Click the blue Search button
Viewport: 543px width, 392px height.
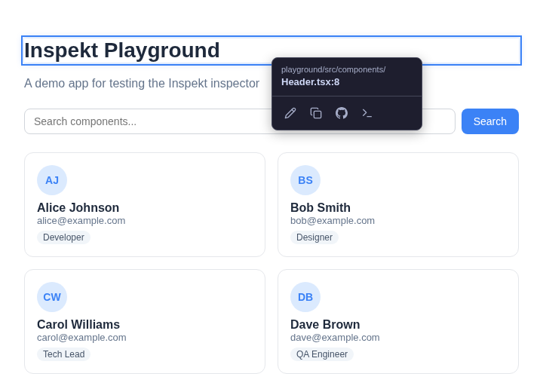[x=490, y=121]
